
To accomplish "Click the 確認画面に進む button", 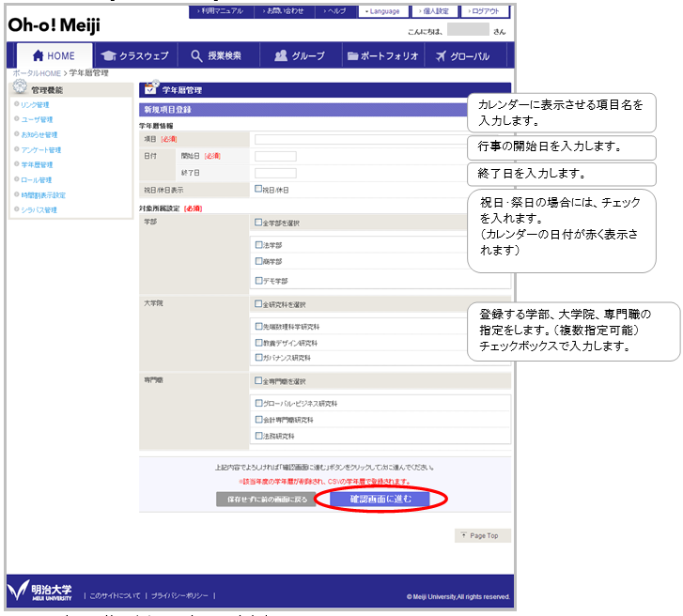I will (x=380, y=499).
